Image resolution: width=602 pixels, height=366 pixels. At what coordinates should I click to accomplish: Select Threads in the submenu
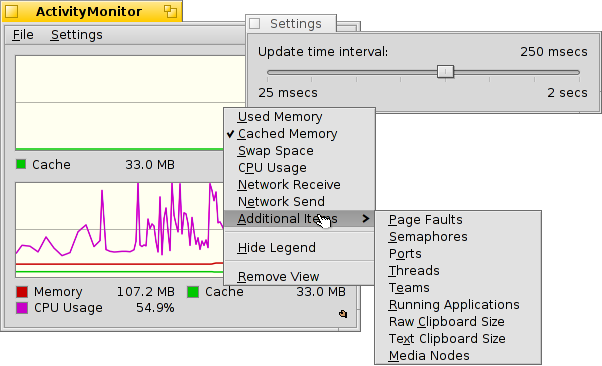458,270
